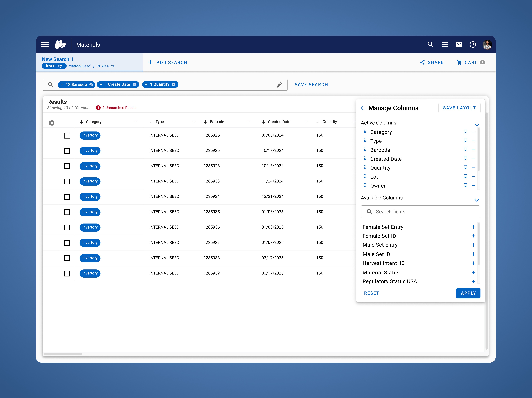Remove the 12 Barcode filter chip
The width and height of the screenshot is (532, 398).
coord(91,85)
